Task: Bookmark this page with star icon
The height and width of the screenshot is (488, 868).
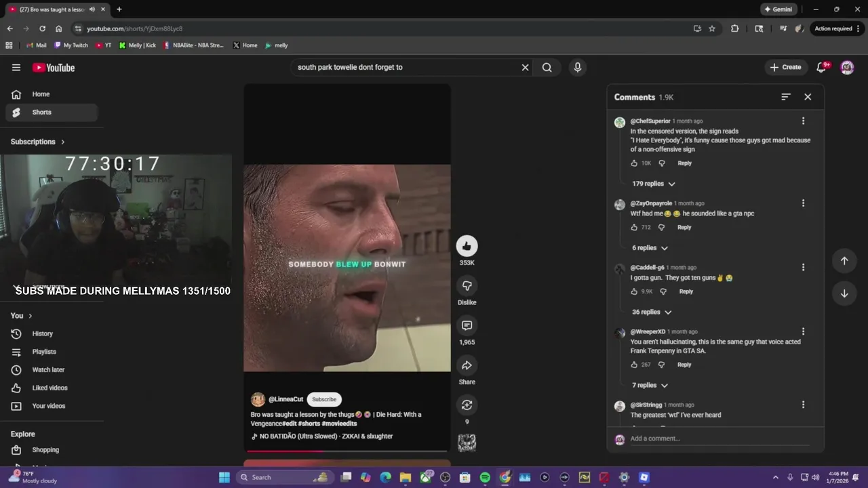Action: pos(712,28)
